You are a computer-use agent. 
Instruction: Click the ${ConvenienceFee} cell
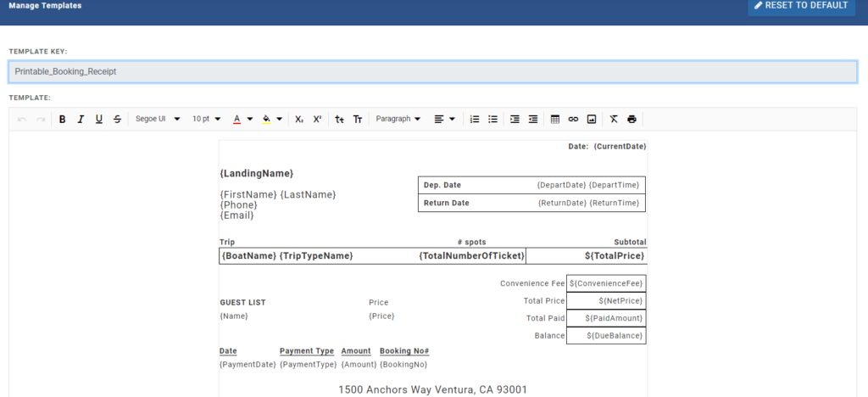coord(606,283)
